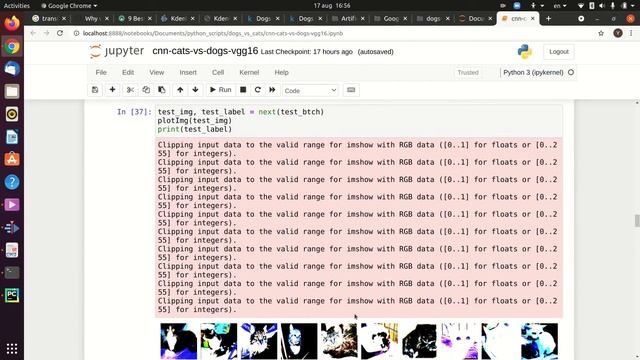Open Chrome profile avatar

point(618,33)
